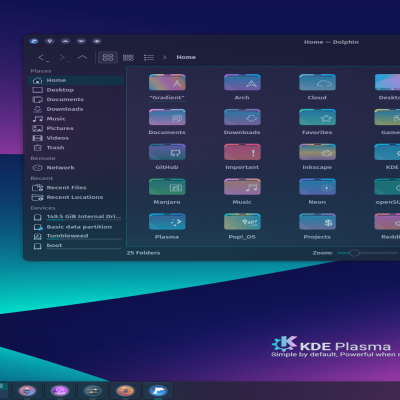Launch Firefox from the taskbar
This screenshot has height=400, width=400.
[125, 391]
